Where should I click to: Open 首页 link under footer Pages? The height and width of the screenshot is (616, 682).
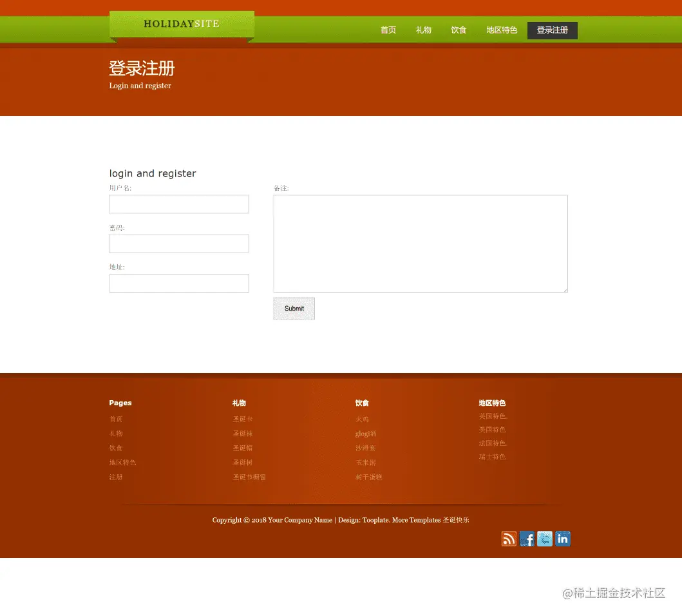coord(116,419)
